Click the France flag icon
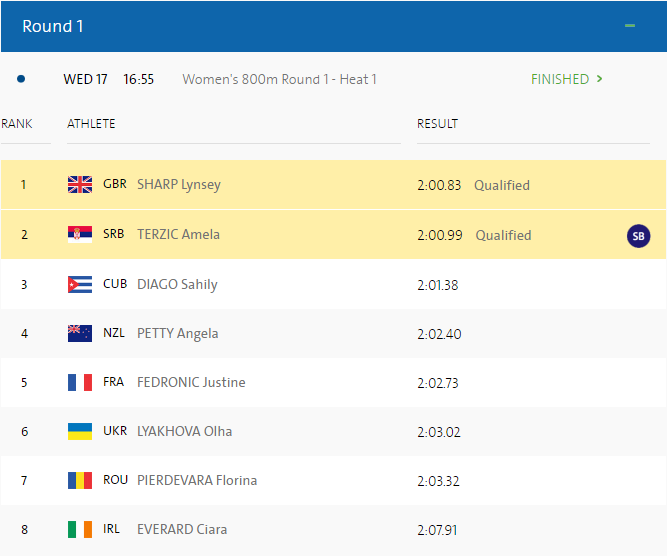The height and width of the screenshot is (556, 667). coord(80,382)
